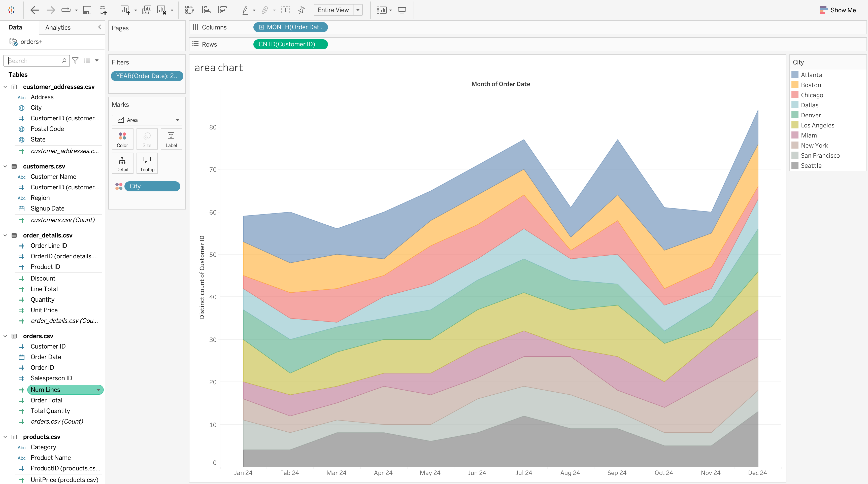Collapse the customers.csv table
Image resolution: width=868 pixels, height=484 pixels.
coord(5,166)
